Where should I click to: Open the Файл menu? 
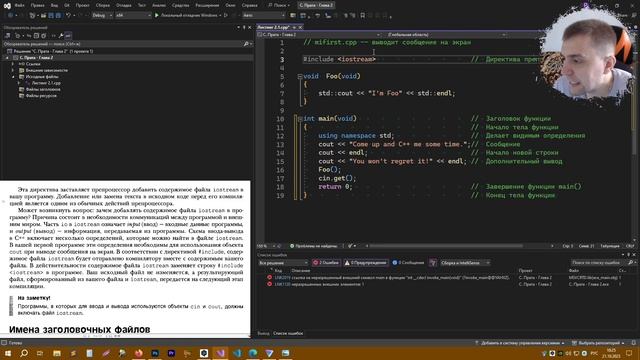click(19, 5)
